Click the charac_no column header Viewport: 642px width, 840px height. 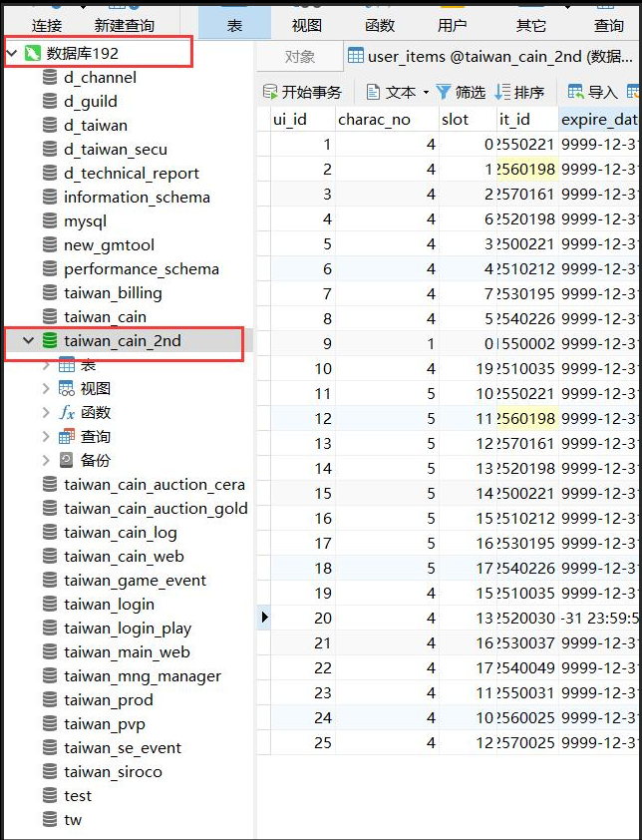[374, 119]
